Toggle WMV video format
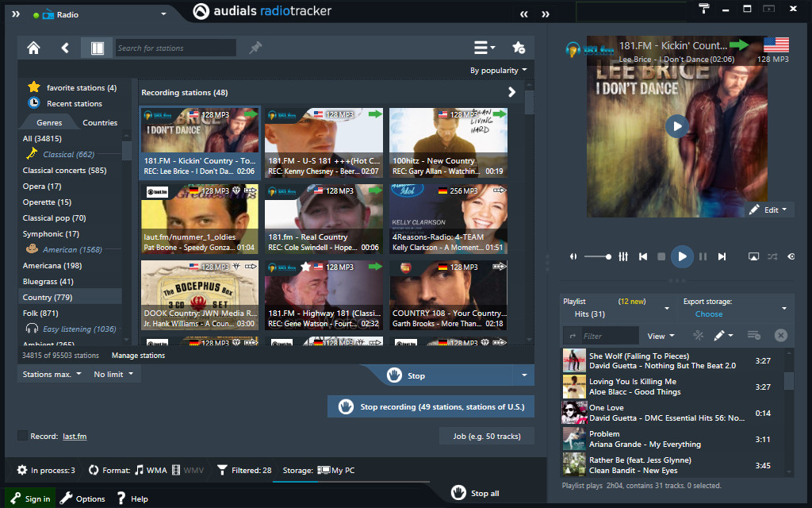The width and height of the screenshot is (812, 508). click(x=187, y=470)
